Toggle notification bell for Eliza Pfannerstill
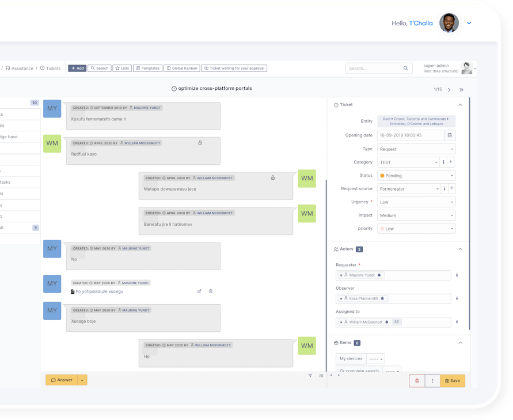Viewport: 513px width, 420px height. tap(382, 298)
